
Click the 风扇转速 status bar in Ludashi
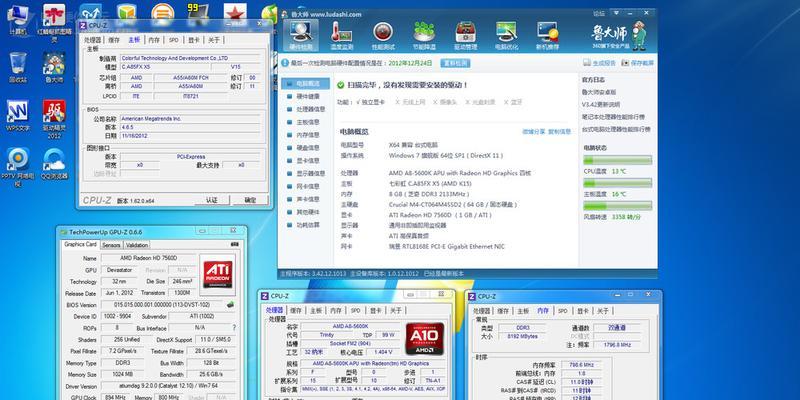point(618,206)
